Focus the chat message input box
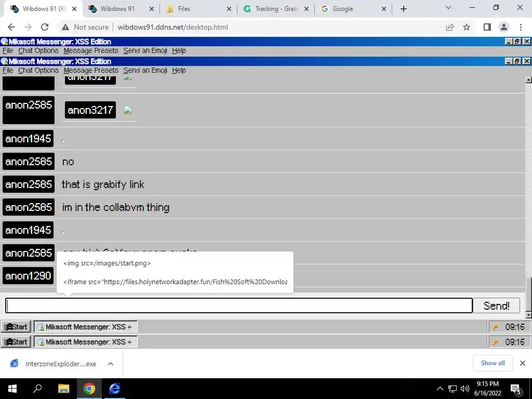This screenshot has width=532, height=399. (x=239, y=305)
